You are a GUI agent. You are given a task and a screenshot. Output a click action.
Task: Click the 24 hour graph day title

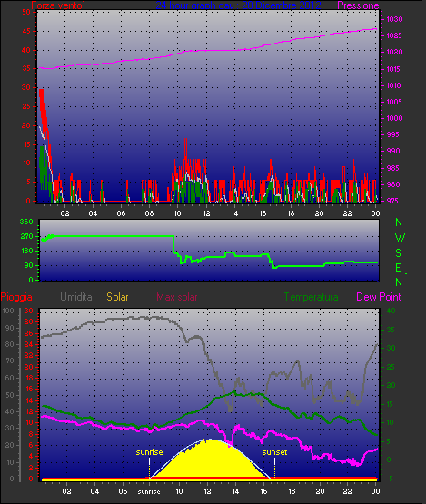238,5
